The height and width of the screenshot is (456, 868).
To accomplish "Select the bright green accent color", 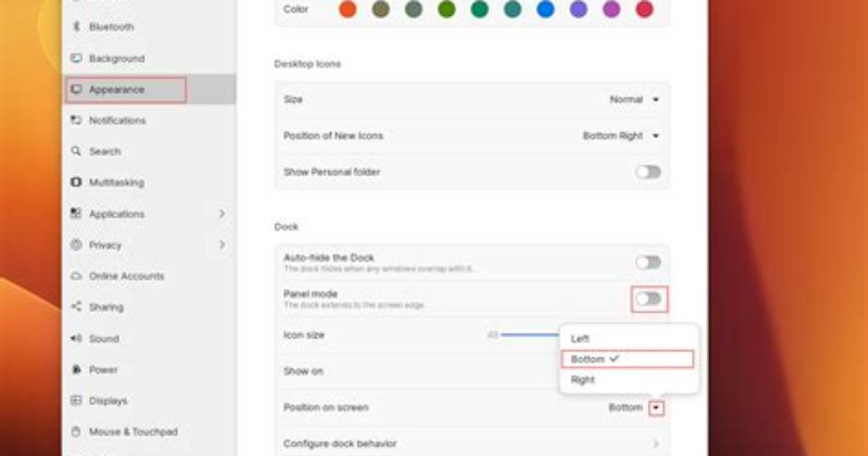I will pyautogui.click(x=447, y=9).
